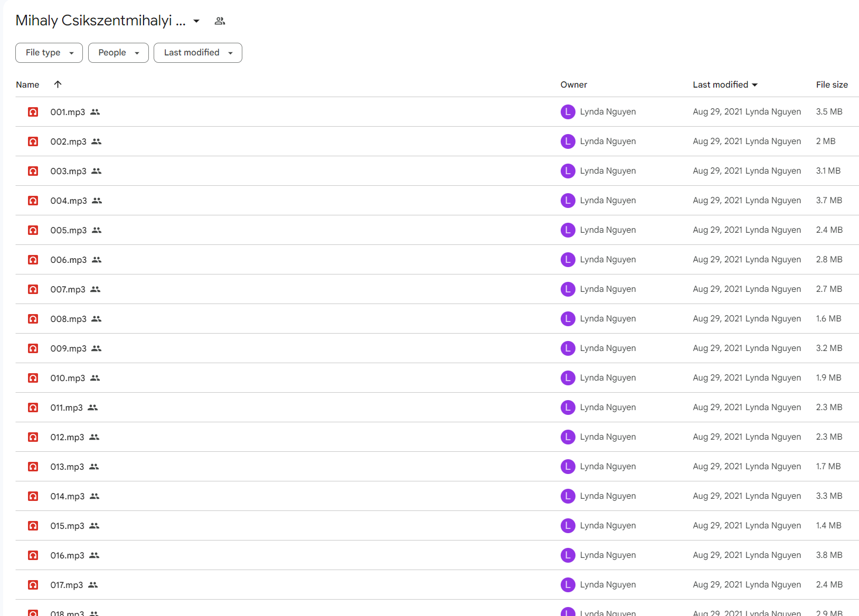Screen dimensions: 859x616
Task: Click the 1.4 MB size of 015.mp3
Action: click(828, 526)
